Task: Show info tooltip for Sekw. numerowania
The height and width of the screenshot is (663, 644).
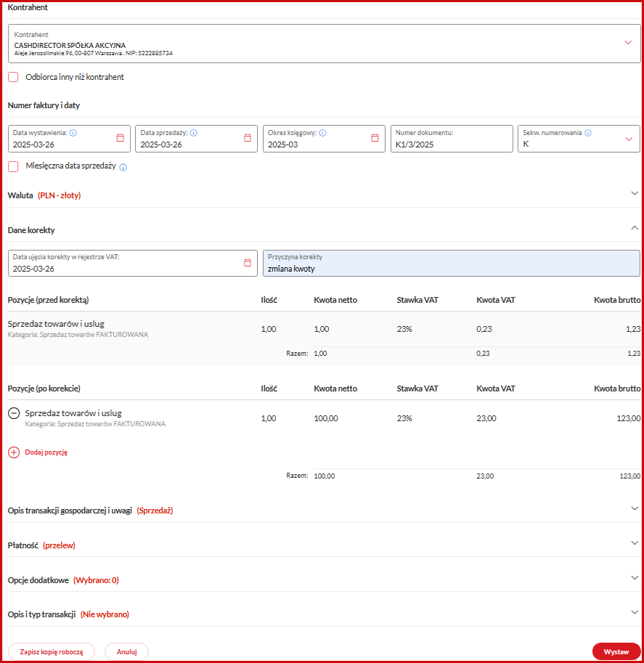Action: tap(588, 133)
